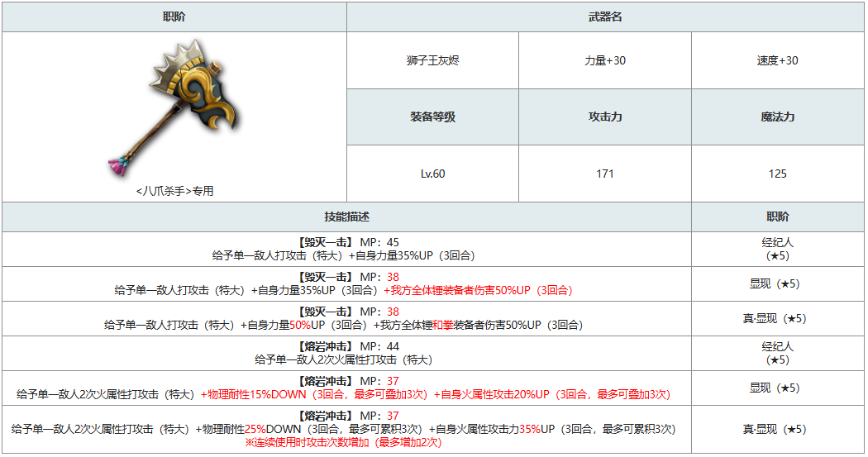Click the weapon name 狮子王灰烬
868x457 pixels.
432,60
